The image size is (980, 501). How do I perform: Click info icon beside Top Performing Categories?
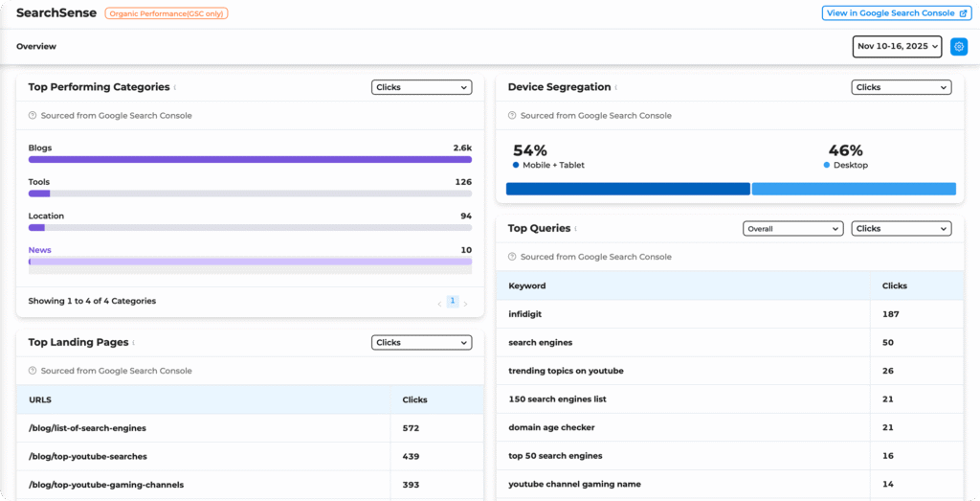pos(175,88)
